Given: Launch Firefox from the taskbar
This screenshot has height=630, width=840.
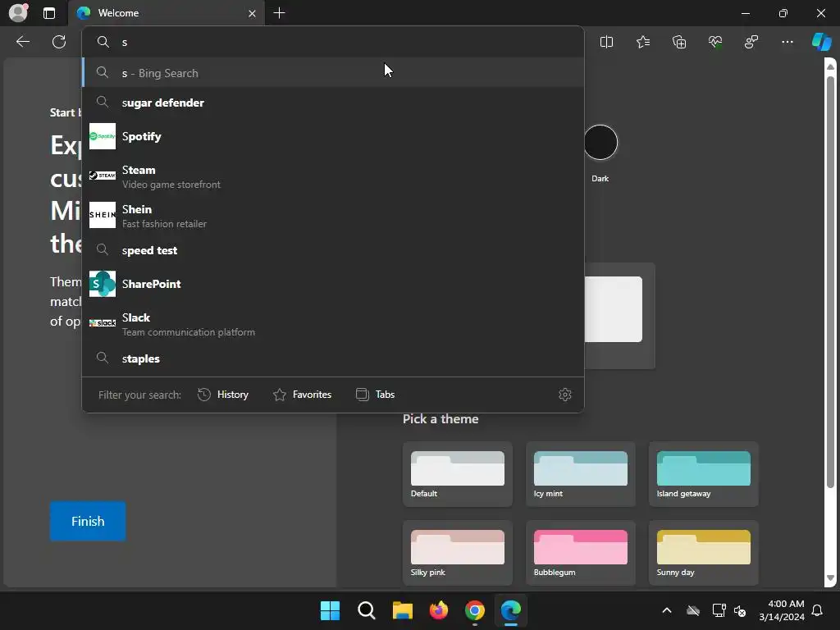Looking at the screenshot, I should click(x=439, y=610).
